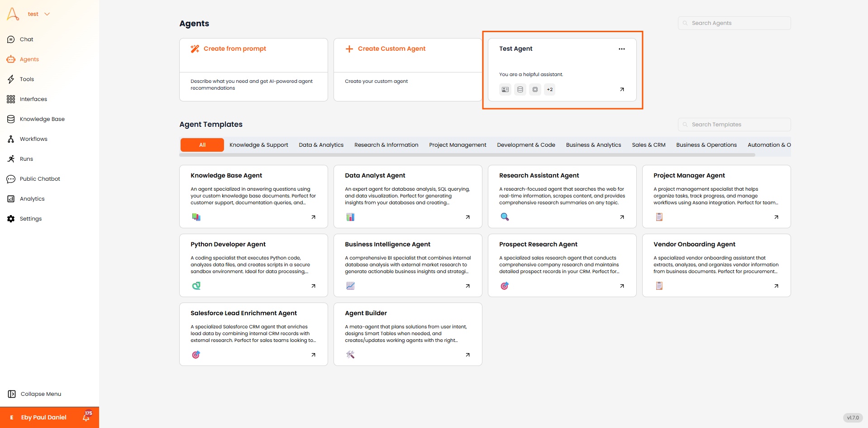The image size is (868, 428).
Task: Click the Collapse Menu label
Action: (41, 394)
